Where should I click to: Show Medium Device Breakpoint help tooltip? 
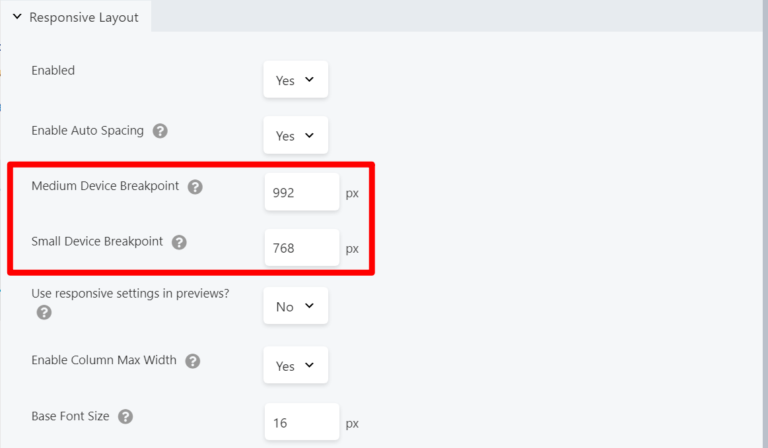[x=195, y=187]
